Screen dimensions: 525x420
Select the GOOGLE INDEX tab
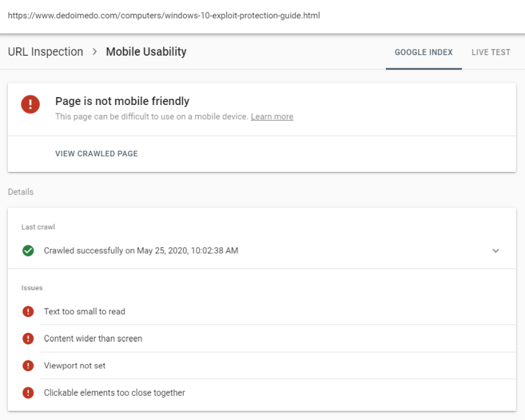[423, 52]
